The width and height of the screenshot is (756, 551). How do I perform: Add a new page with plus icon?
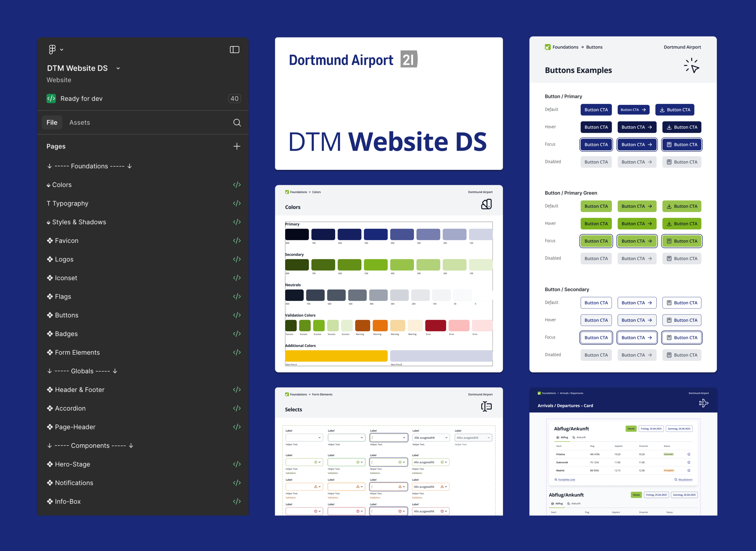[x=237, y=146]
